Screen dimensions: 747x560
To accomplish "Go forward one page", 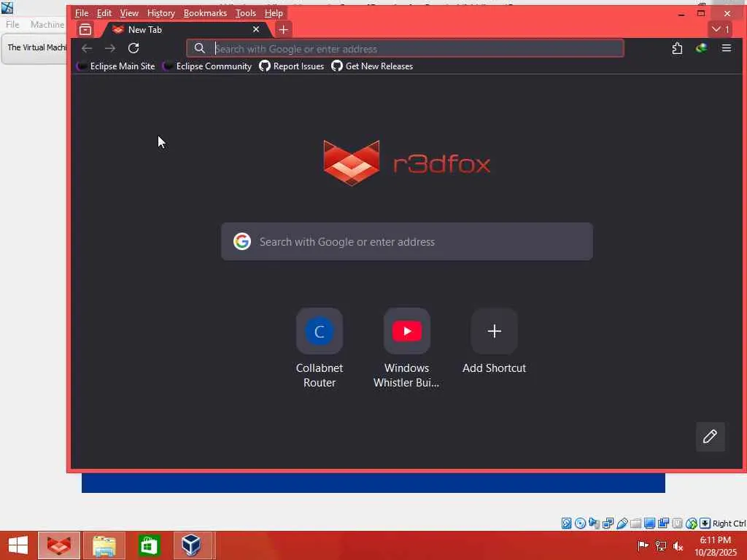I will tap(110, 48).
